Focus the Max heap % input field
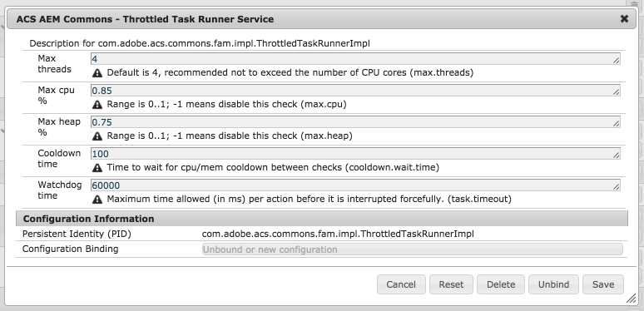644x311 pixels. pyautogui.click(x=355, y=122)
